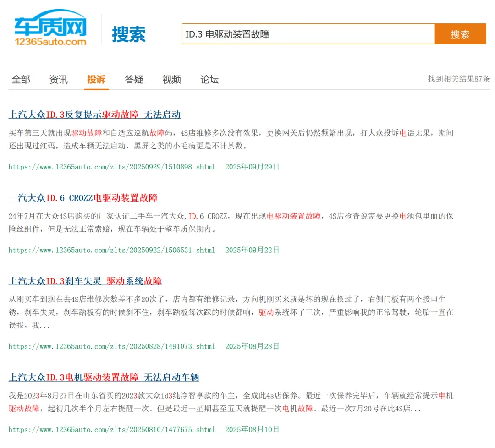Image resolution: width=495 pixels, height=448 pixels.
Task: Click the URL ending 20250922/1506531.shtml
Action: pyautogui.click(x=112, y=250)
